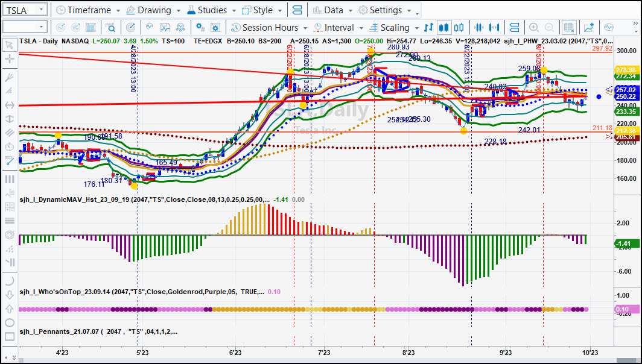Click the sjh_I_Pennants study label
642x364 pixels.
(98, 331)
